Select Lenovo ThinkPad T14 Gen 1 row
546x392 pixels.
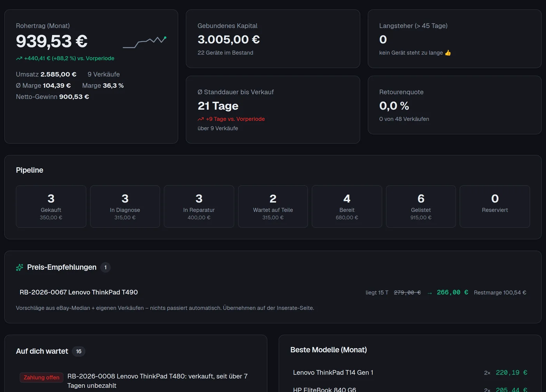click(x=410, y=372)
